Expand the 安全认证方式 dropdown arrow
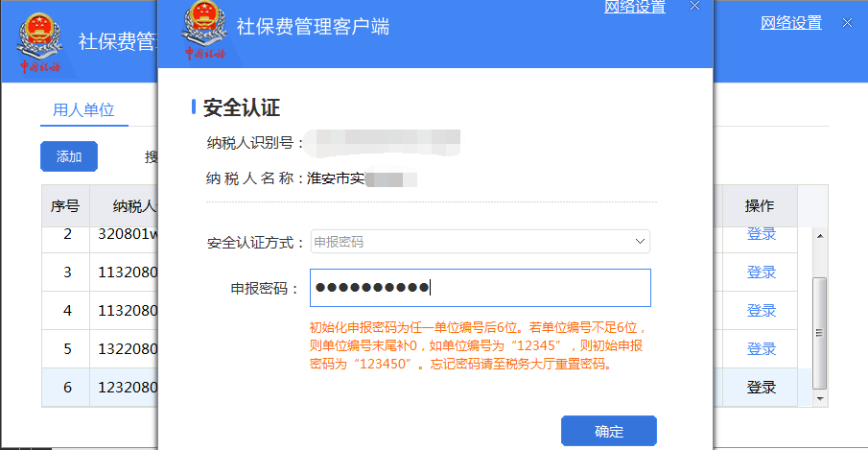 (640, 242)
